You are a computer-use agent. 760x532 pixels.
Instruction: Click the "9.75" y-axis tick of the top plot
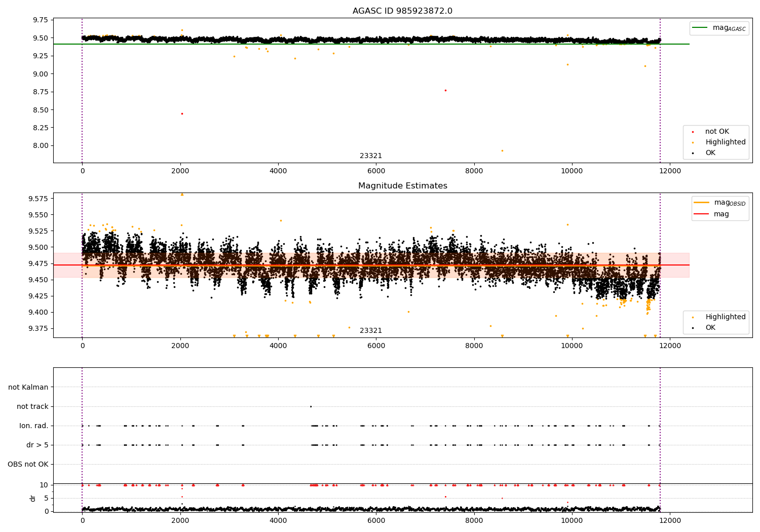pos(41,20)
